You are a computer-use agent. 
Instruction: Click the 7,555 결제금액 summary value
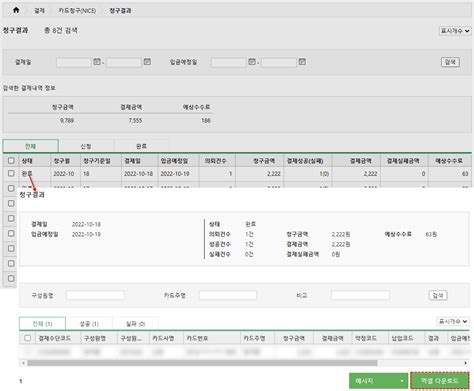point(135,121)
